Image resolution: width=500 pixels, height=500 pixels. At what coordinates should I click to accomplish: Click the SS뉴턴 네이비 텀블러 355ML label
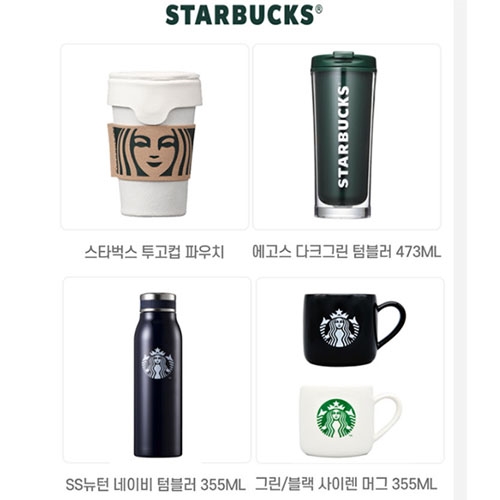click(x=156, y=484)
